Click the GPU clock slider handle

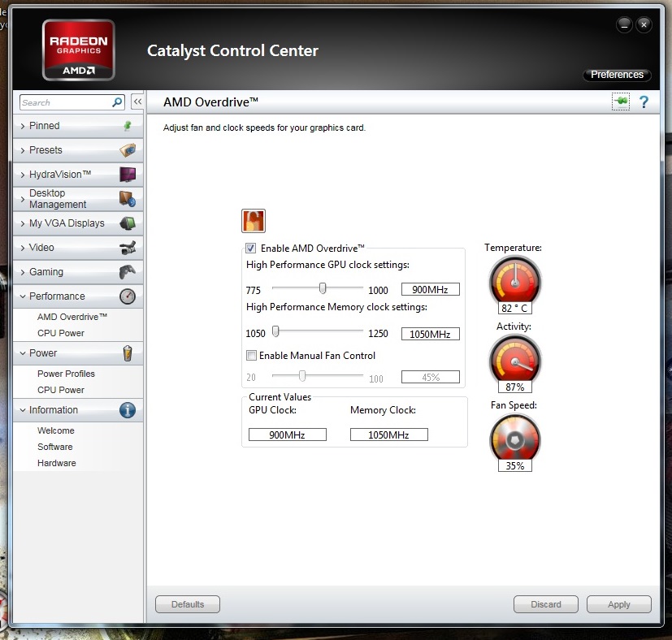pos(323,288)
